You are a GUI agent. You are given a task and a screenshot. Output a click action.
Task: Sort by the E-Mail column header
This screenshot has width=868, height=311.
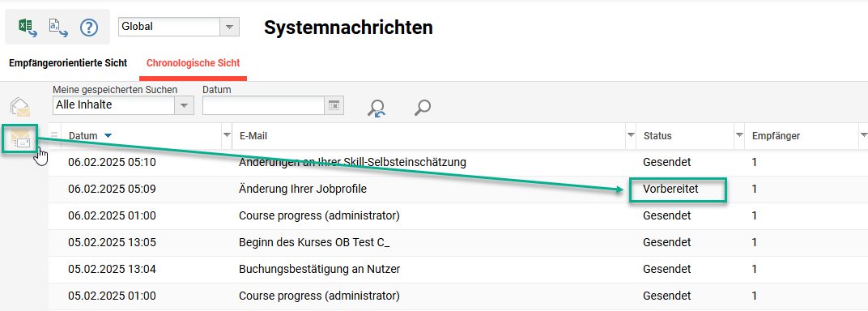tap(253, 135)
